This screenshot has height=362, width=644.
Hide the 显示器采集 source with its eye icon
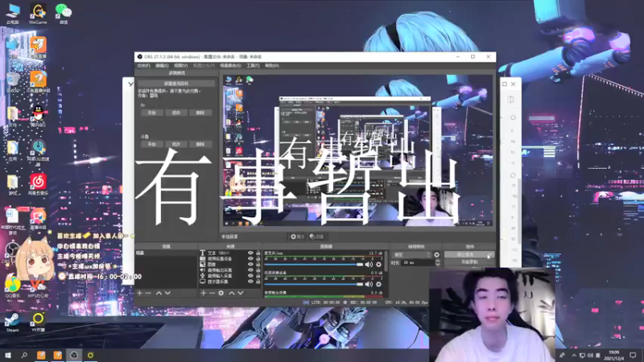[250, 282]
